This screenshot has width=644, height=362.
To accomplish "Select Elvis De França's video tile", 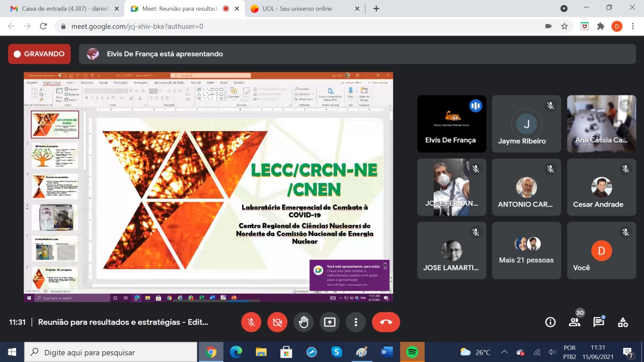I will pyautogui.click(x=451, y=124).
